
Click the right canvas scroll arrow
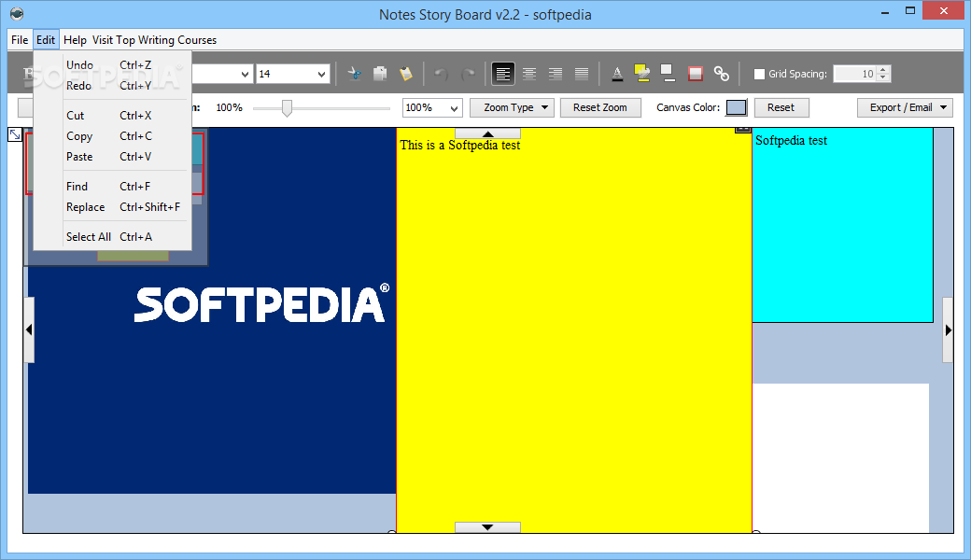948,329
